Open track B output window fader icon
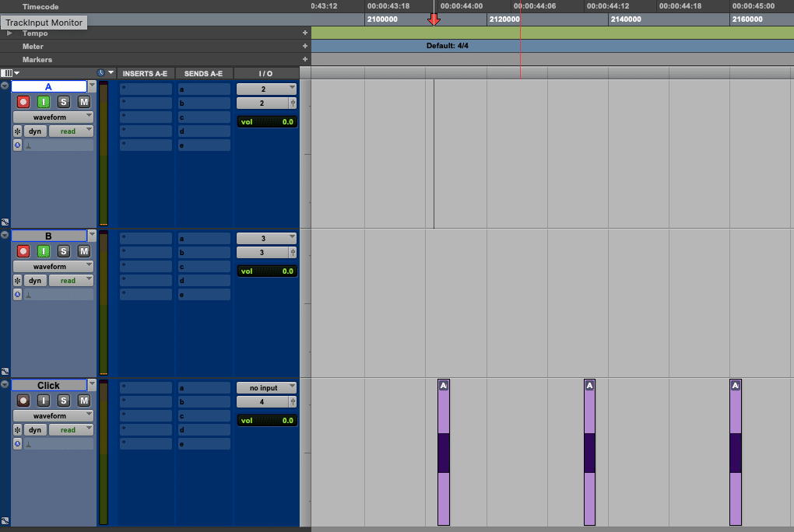The height and width of the screenshot is (532, 794). [293, 253]
